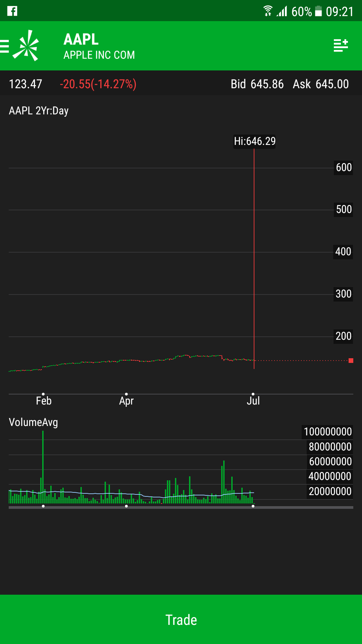Tap the 60% battery percentage
This screenshot has height=644, width=362.
[302, 12]
